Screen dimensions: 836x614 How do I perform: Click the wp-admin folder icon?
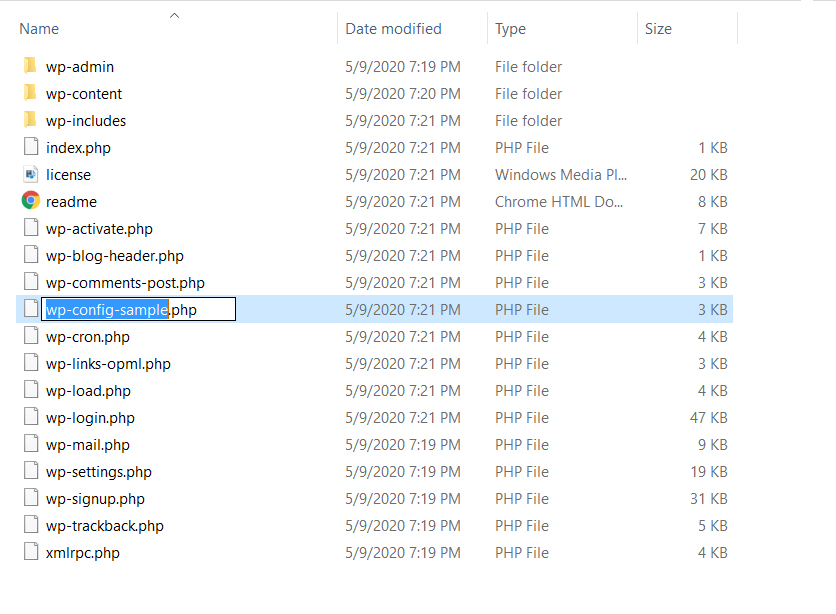30,67
